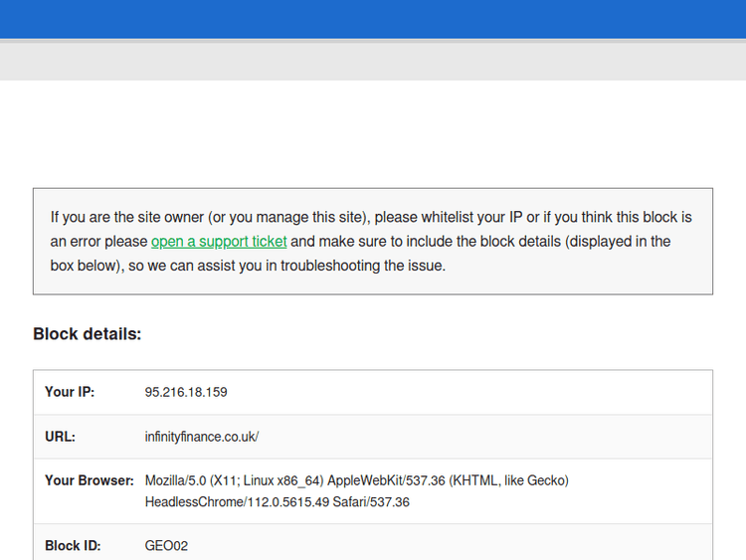Open the support ticket link

(219, 241)
